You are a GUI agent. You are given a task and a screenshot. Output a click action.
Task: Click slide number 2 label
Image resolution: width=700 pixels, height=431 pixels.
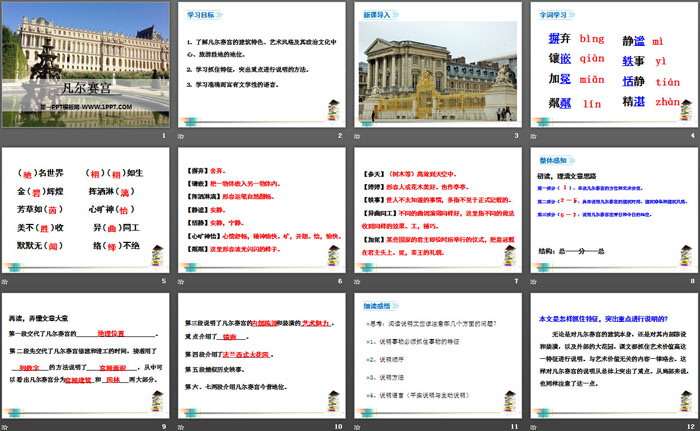point(340,135)
